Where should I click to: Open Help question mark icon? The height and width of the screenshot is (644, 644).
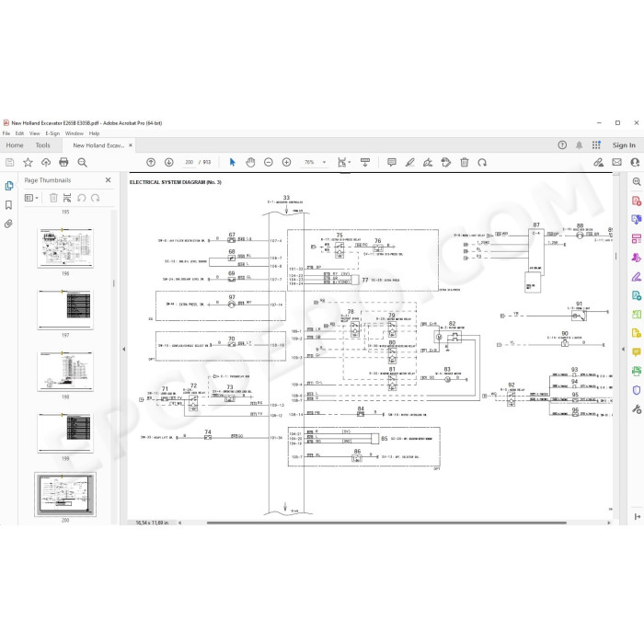click(562, 145)
